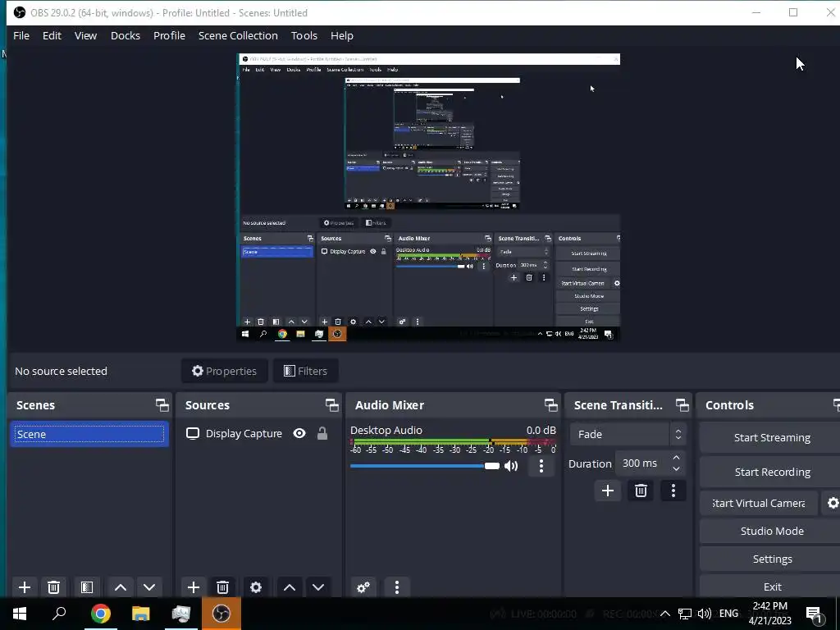840x630 pixels.
Task: Click Start Streaming
Action: (x=771, y=438)
